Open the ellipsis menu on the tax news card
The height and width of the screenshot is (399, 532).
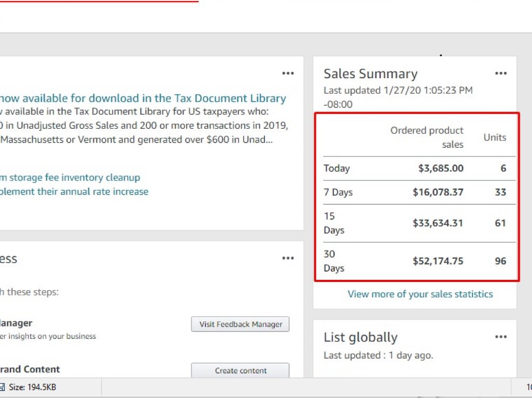pos(288,73)
